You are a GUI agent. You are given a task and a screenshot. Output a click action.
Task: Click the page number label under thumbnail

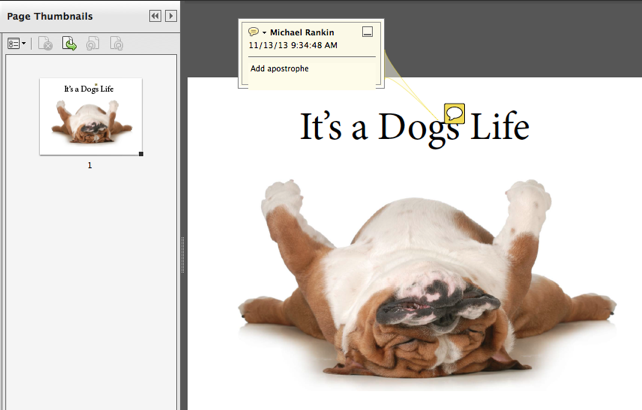[x=90, y=165]
